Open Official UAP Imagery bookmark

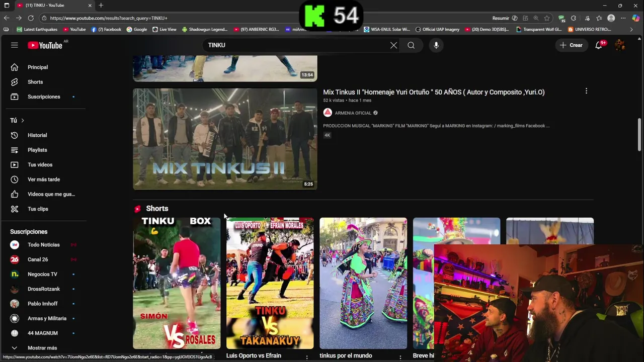point(437,30)
